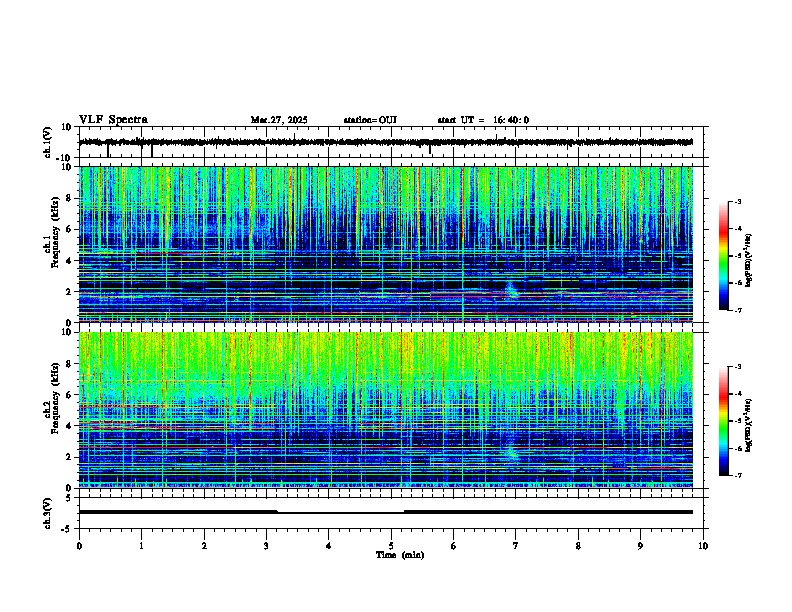Click time axis tick label "7"
This screenshot has width=792, height=612.
pyautogui.click(x=516, y=546)
